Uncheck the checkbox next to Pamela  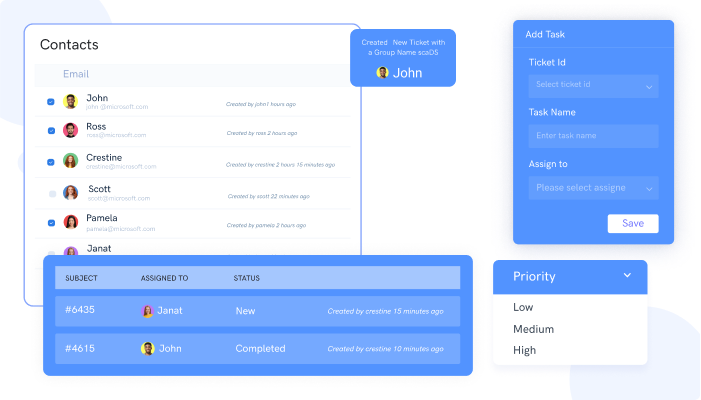click(51, 223)
